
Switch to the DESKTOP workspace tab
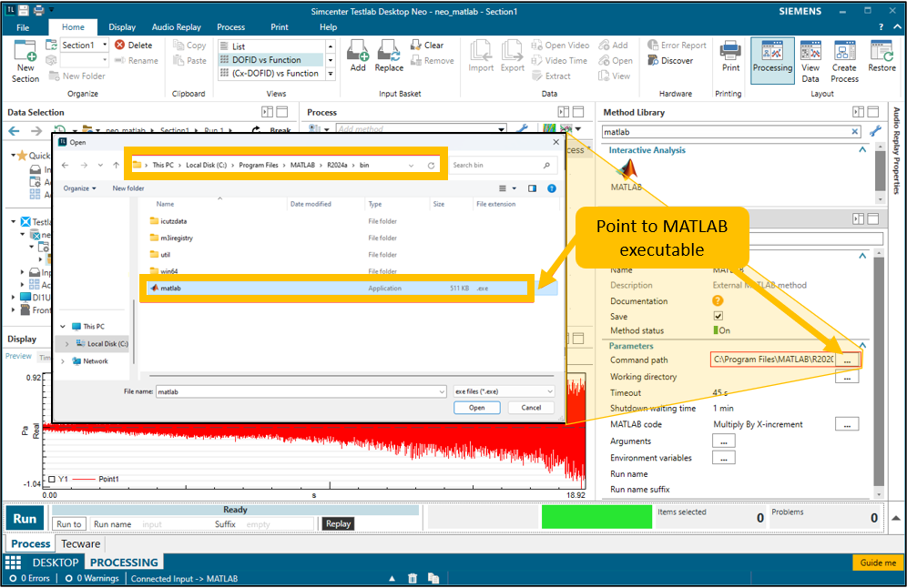[56, 563]
